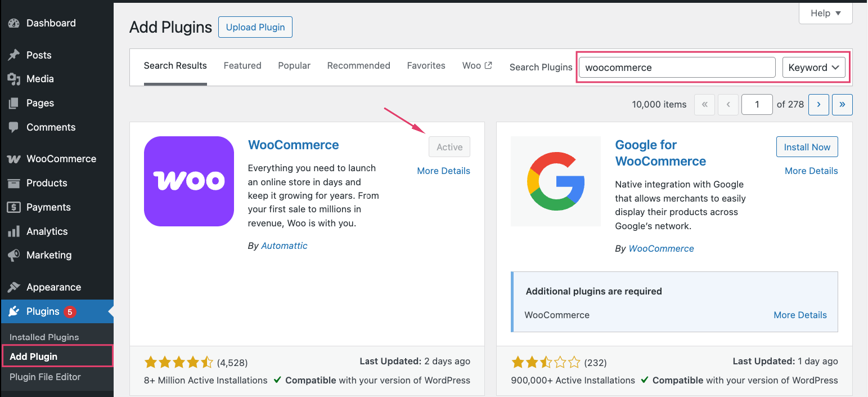Open Plugin File Editor submenu
868x397 pixels.
tap(45, 377)
